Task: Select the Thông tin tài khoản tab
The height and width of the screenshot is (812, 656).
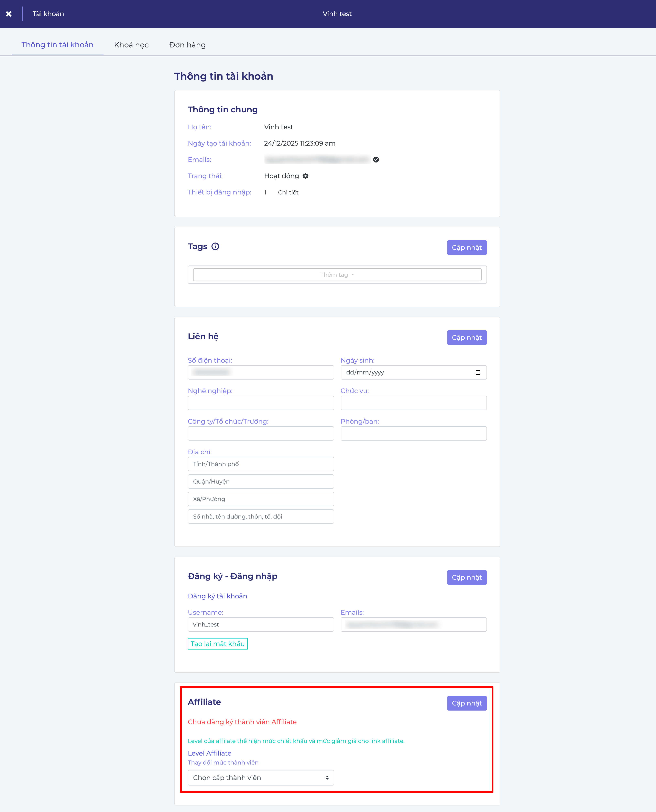Action: (57, 45)
